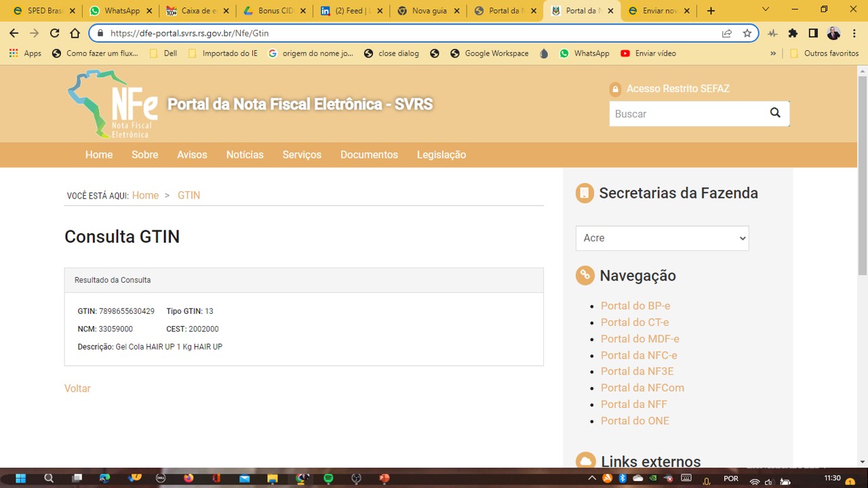Click Acesso Restrito SEFAZ link
The image size is (868, 488).
[677, 89]
